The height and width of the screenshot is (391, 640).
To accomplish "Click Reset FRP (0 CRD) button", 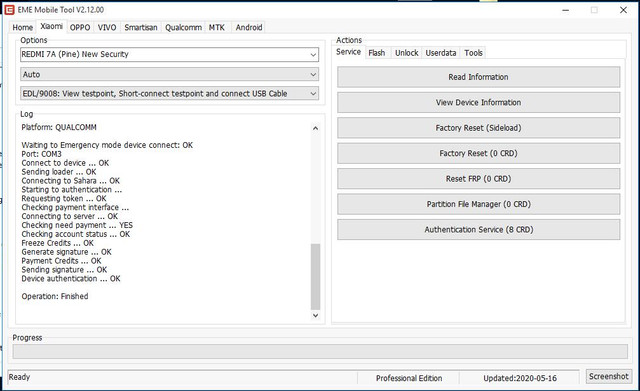I will pyautogui.click(x=478, y=179).
